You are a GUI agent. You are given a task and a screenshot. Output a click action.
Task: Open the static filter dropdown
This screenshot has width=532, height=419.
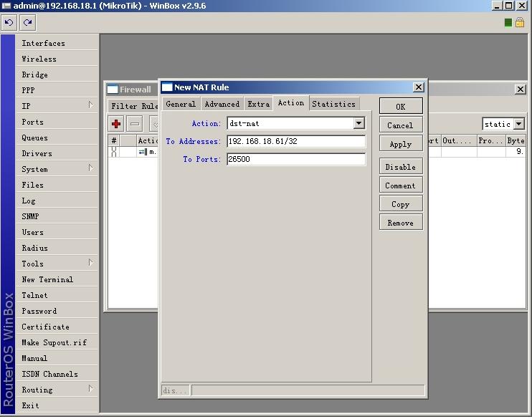point(518,124)
